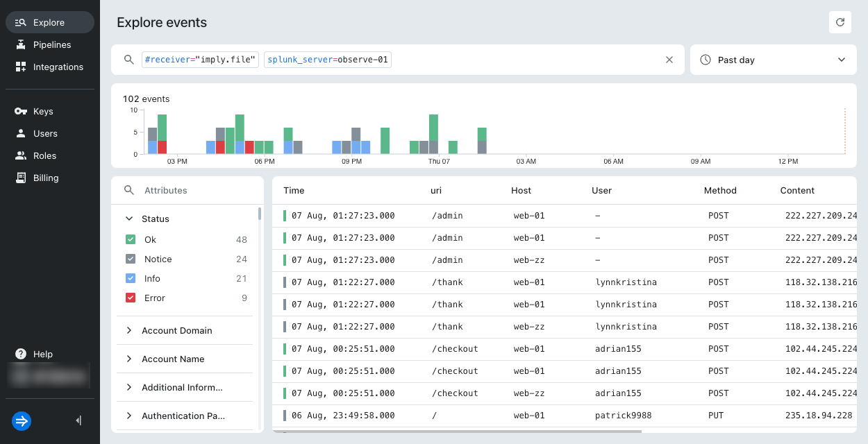
Task: Open the Past day time range dropdown
Action: coord(774,60)
